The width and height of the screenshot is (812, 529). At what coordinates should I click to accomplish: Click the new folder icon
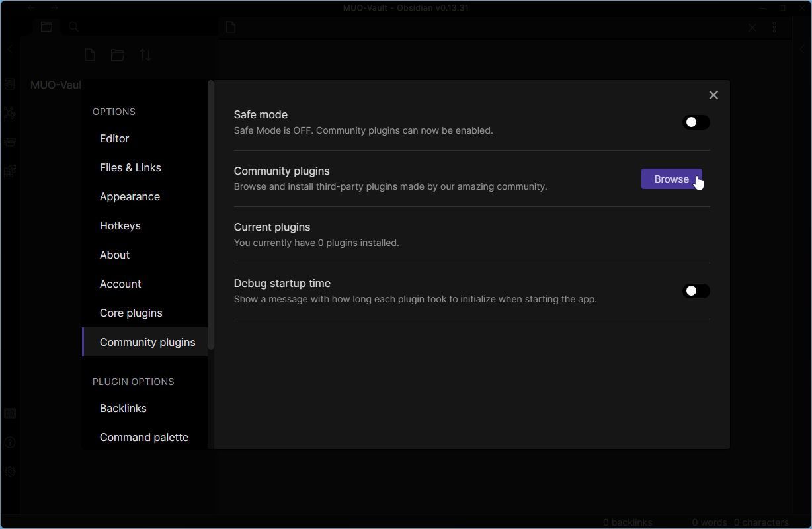point(118,56)
